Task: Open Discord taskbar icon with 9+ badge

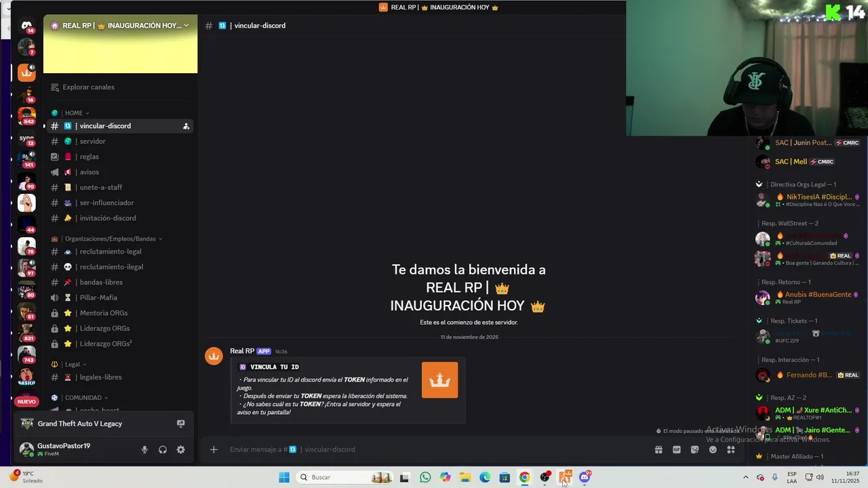Action: [x=585, y=477]
